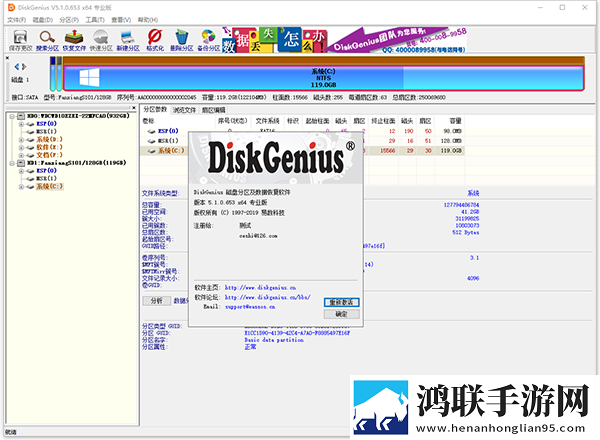Open the 备份分区 backup partition tool
The width and height of the screenshot is (600, 440).
(209, 40)
